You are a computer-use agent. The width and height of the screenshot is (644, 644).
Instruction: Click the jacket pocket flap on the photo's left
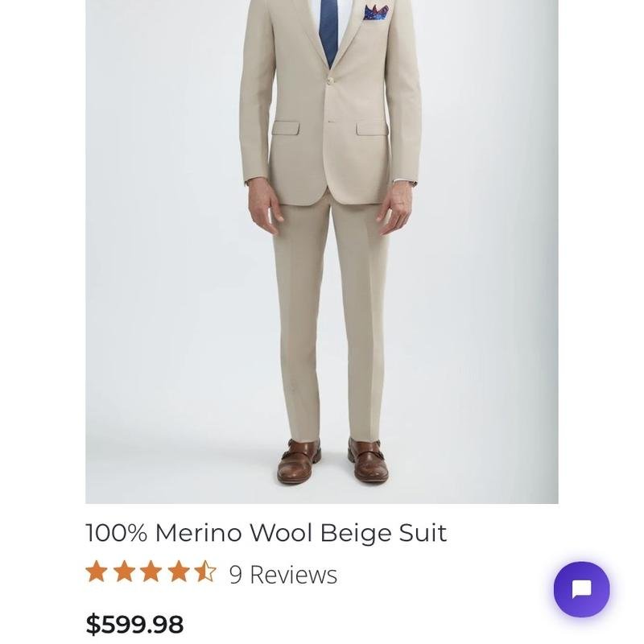coord(285,127)
